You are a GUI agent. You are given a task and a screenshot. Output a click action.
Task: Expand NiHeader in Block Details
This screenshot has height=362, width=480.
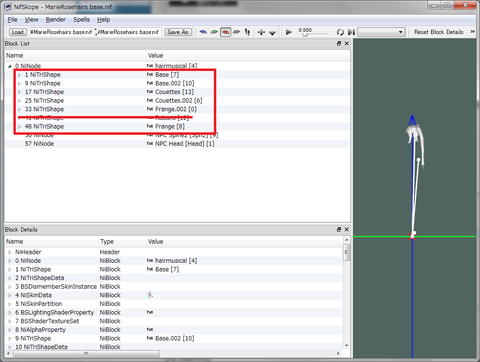(10, 252)
